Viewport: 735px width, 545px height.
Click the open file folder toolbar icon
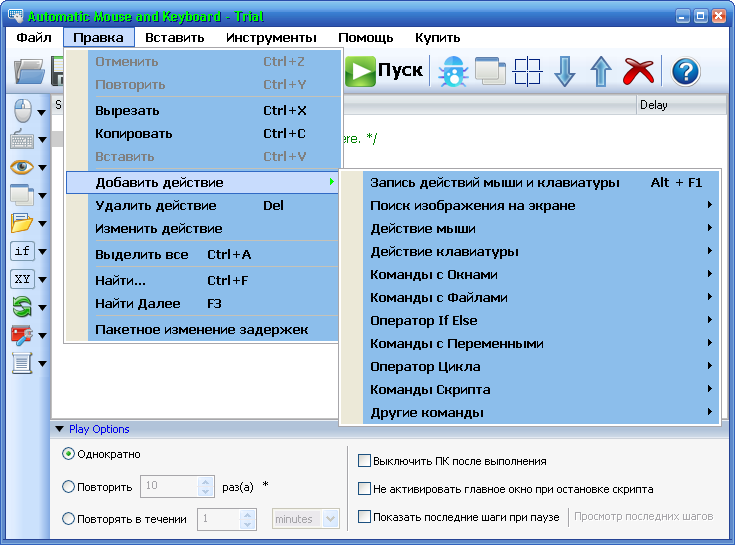pos(30,72)
